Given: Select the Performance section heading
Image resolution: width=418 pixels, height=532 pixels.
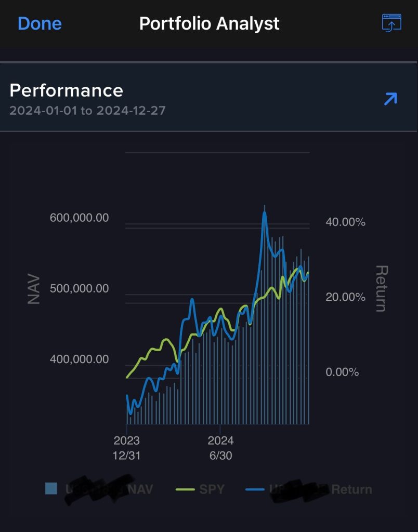Looking at the screenshot, I should coord(67,90).
